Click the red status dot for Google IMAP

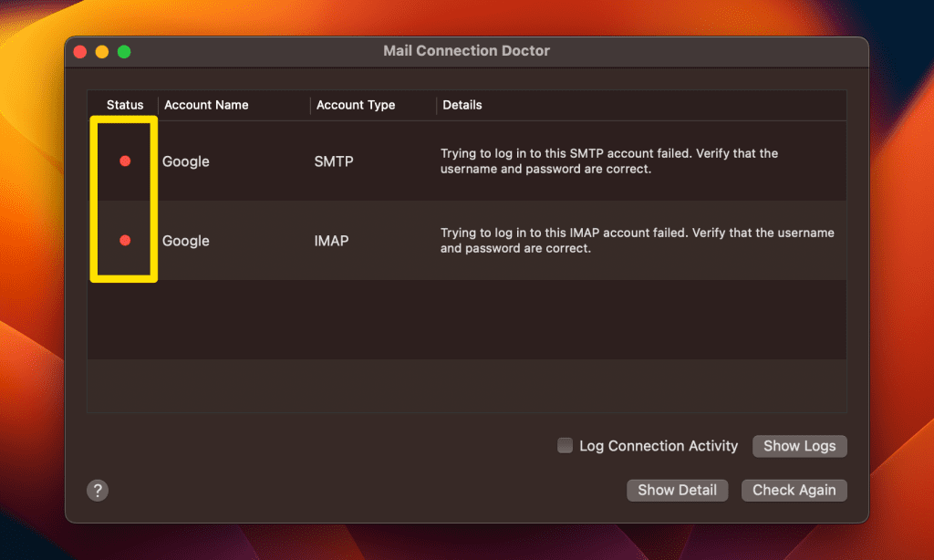[125, 241]
